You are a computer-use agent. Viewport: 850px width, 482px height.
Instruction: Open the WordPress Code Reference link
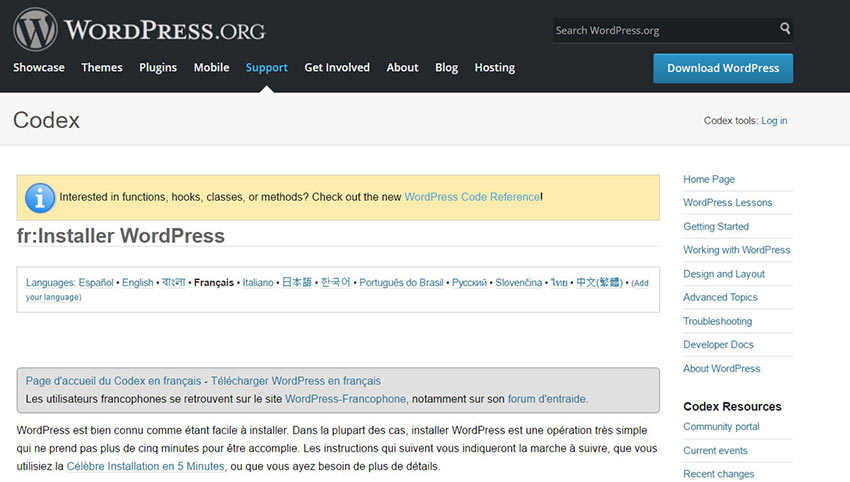tap(472, 197)
